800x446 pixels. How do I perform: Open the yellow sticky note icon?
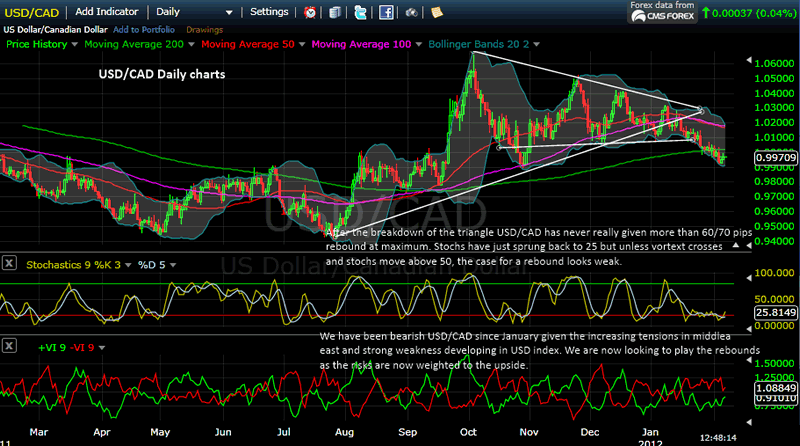click(437, 13)
